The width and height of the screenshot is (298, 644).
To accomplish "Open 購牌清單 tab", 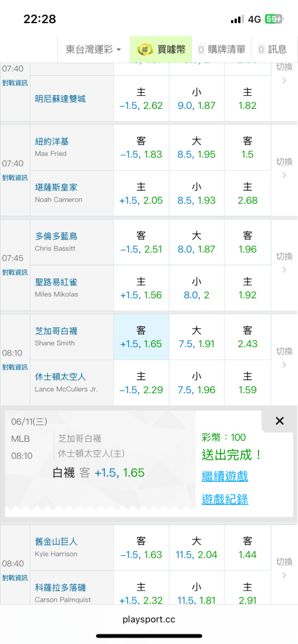I will (221, 50).
